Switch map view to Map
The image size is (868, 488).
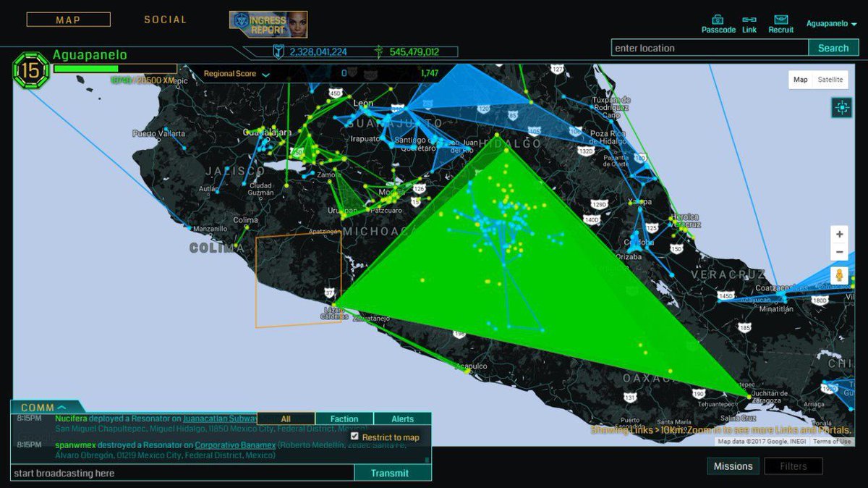pos(801,80)
